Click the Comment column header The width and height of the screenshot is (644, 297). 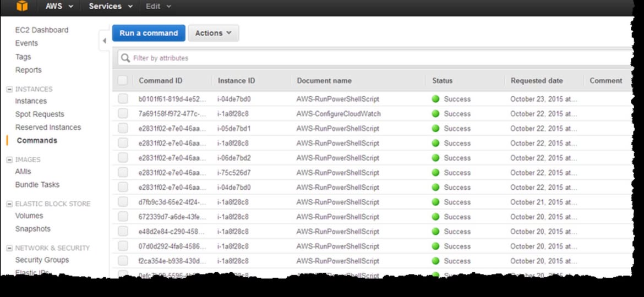(x=606, y=81)
